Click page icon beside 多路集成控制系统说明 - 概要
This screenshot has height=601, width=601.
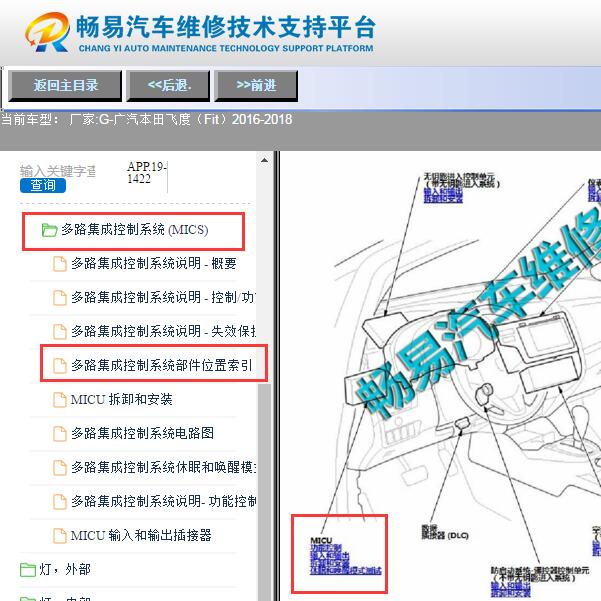[59, 264]
